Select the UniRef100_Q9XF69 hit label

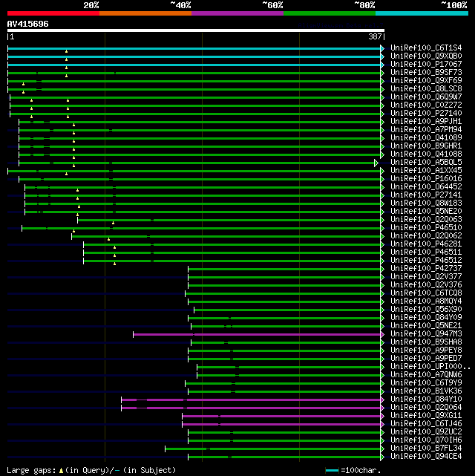tap(426, 81)
